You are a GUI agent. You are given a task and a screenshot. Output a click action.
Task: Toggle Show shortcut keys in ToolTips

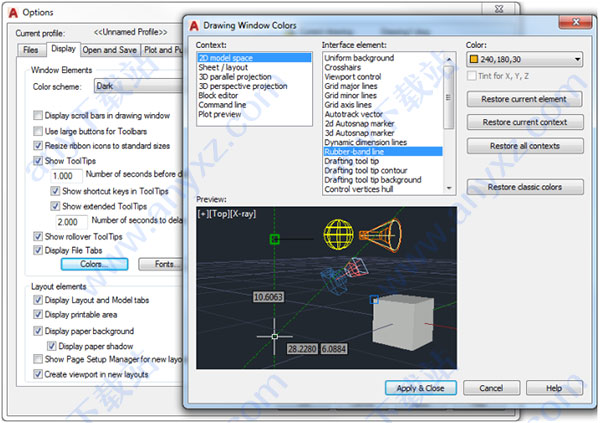pos(55,191)
